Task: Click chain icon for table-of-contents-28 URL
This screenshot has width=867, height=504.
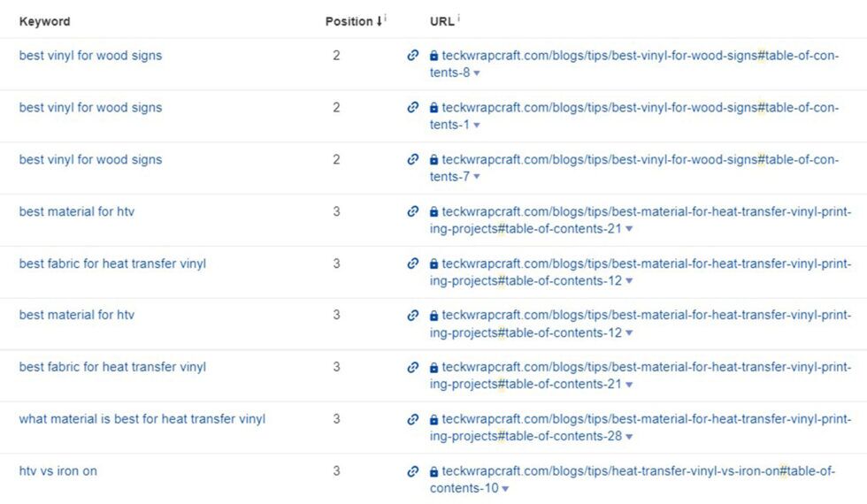Action: [412, 419]
